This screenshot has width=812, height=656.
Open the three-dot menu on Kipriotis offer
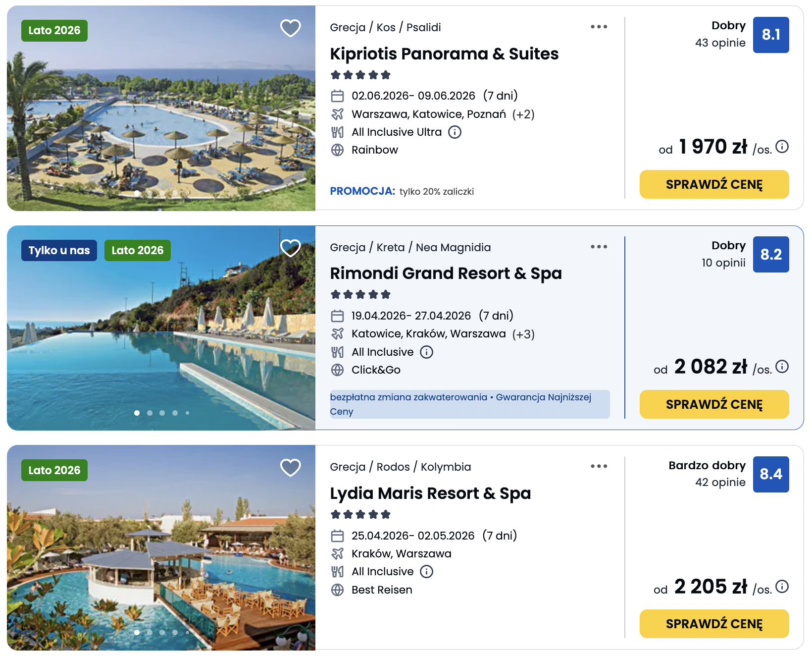(599, 27)
